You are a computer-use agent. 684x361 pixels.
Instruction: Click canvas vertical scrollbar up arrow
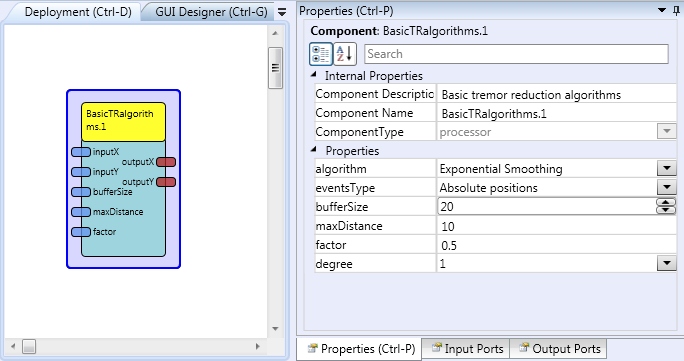point(275,33)
